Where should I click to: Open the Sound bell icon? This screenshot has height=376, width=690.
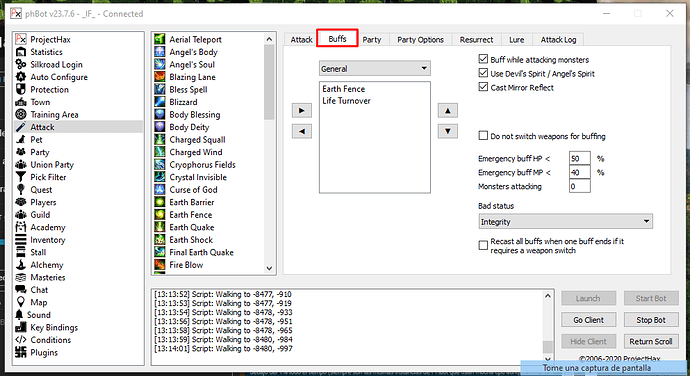(x=19, y=315)
